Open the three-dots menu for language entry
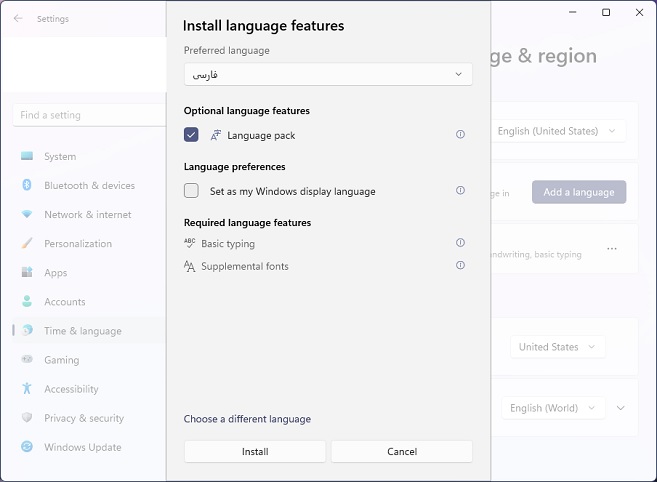 pyautogui.click(x=612, y=249)
